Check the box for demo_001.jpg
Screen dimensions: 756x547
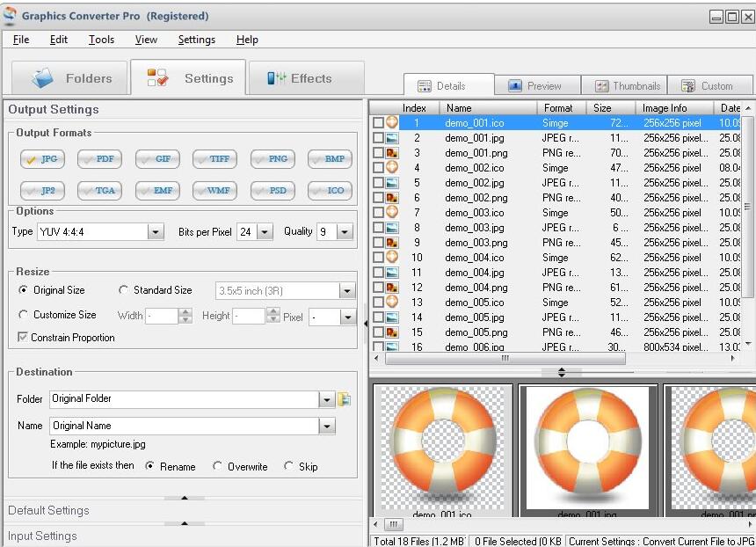click(379, 137)
